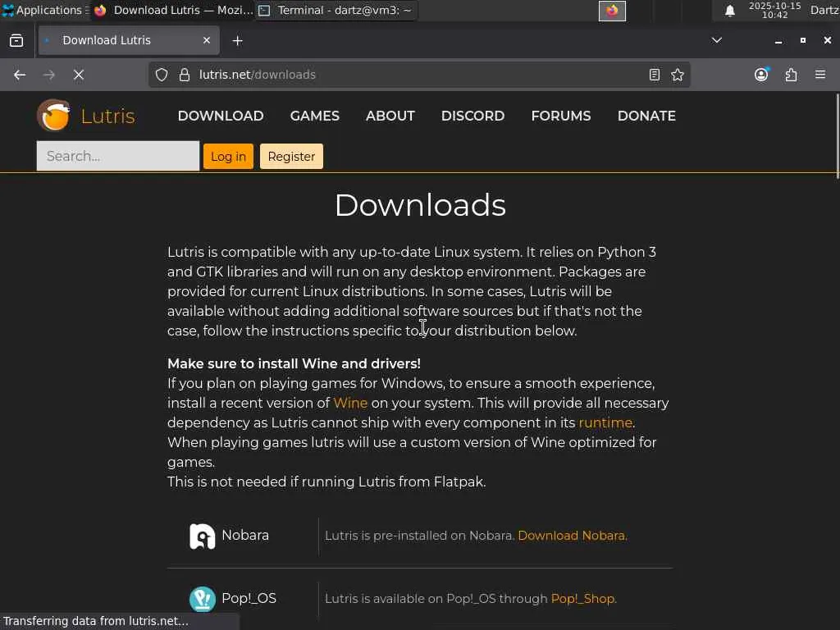Switch to Terminal dartz@vm3 taskbar item
Screen dimensions: 840x630
(336, 10)
